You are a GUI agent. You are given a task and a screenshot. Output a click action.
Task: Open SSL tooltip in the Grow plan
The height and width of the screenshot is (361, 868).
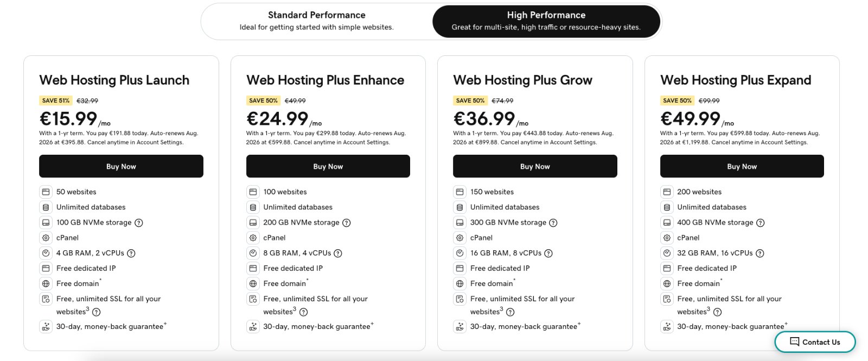coord(510,312)
